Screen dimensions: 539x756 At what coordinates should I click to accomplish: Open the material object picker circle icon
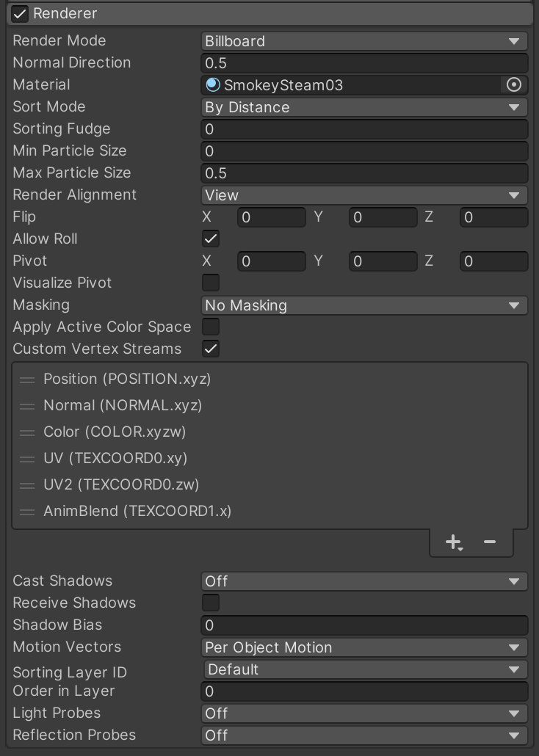pos(514,85)
